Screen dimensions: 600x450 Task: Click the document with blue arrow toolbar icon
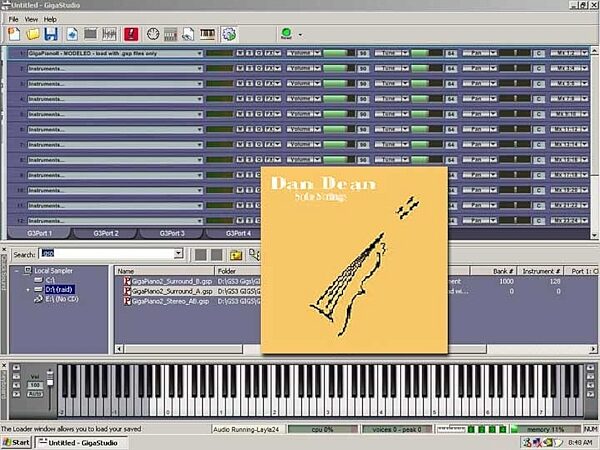tap(72, 34)
